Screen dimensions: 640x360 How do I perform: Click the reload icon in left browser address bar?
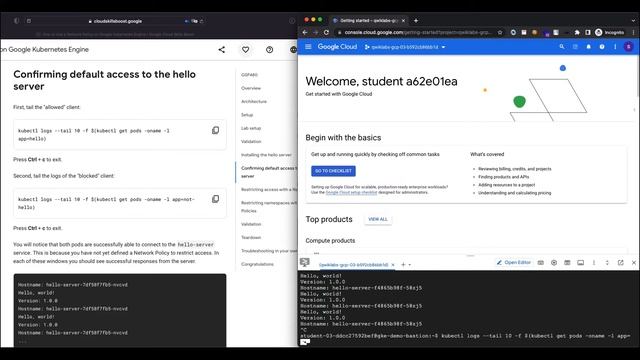(x=202, y=21)
